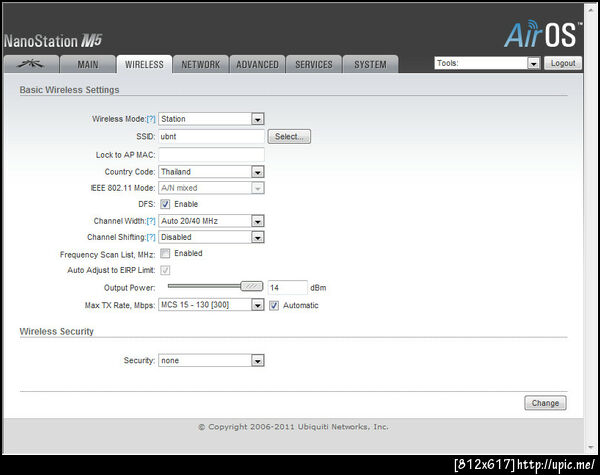This screenshot has height=475, width=600.
Task: Expand the Security dropdown
Action: pos(211,361)
